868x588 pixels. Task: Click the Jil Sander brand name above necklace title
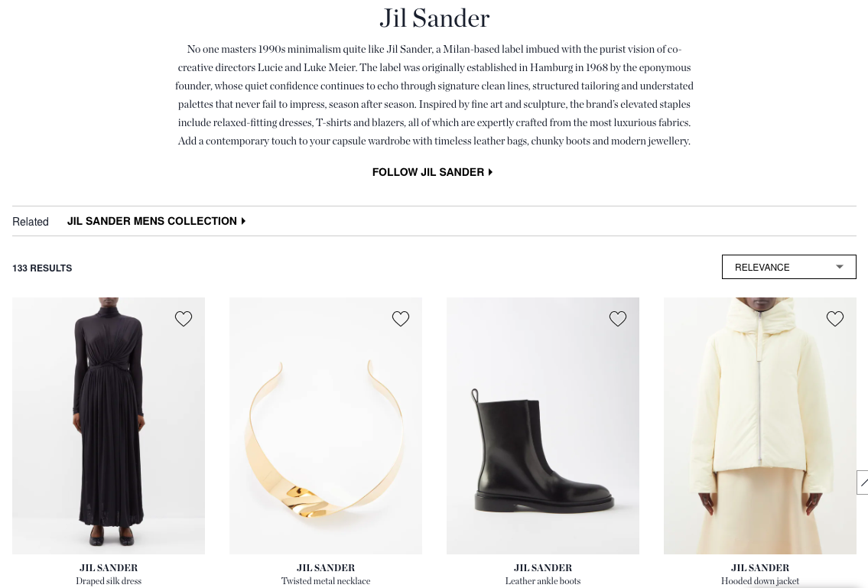click(326, 567)
